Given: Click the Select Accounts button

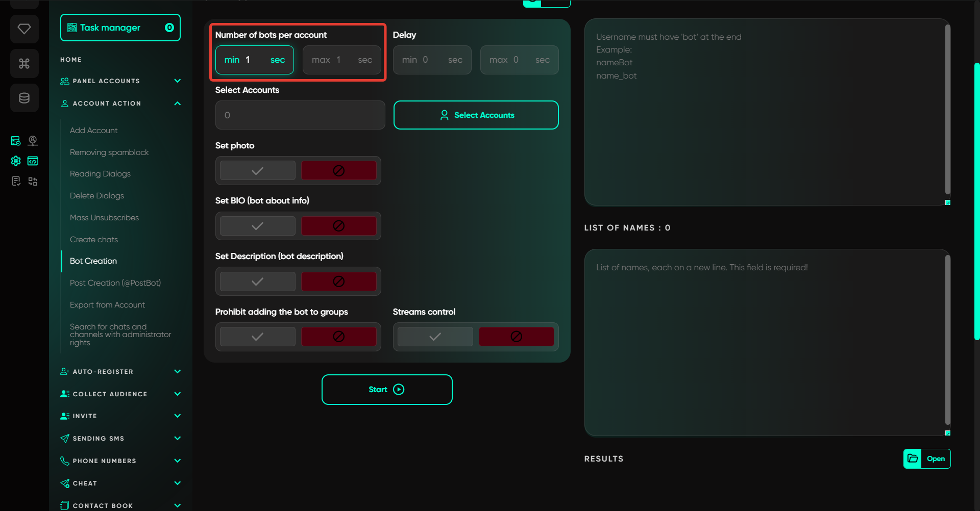Looking at the screenshot, I should click(476, 115).
